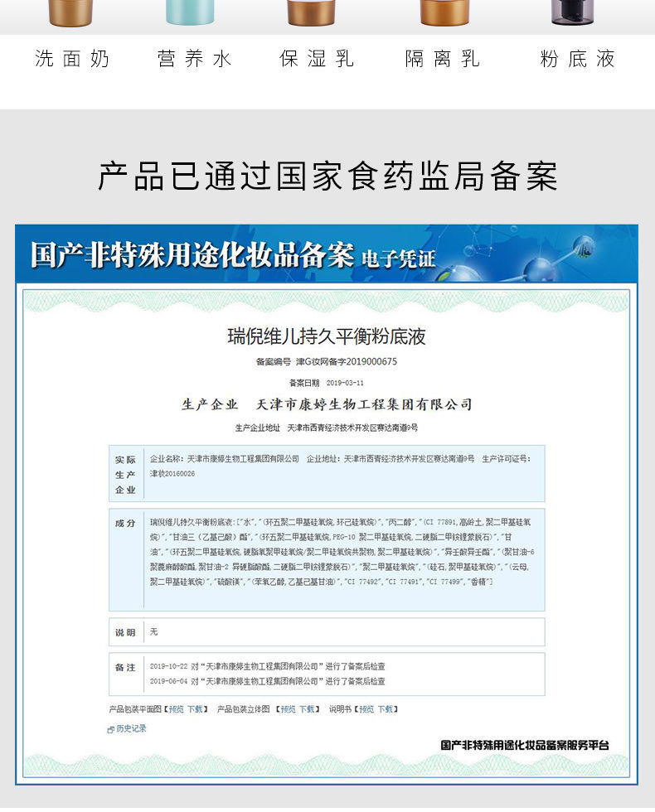Click the 电子凭证 banner text
This screenshot has width=655, height=812.
coord(399,259)
